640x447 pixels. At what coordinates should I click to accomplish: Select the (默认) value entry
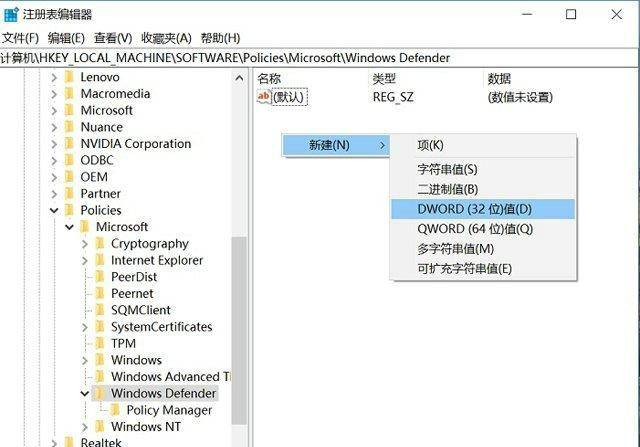click(x=289, y=97)
